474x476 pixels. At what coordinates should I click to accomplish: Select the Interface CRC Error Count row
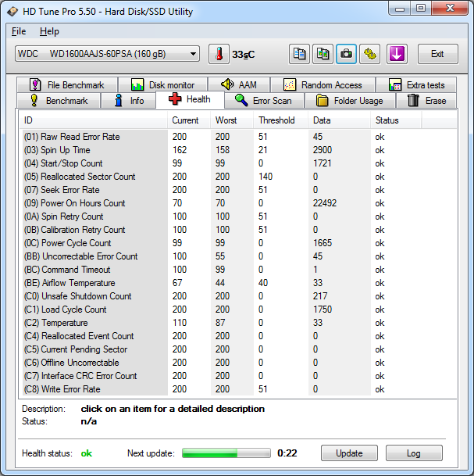pyautogui.click(x=239, y=376)
